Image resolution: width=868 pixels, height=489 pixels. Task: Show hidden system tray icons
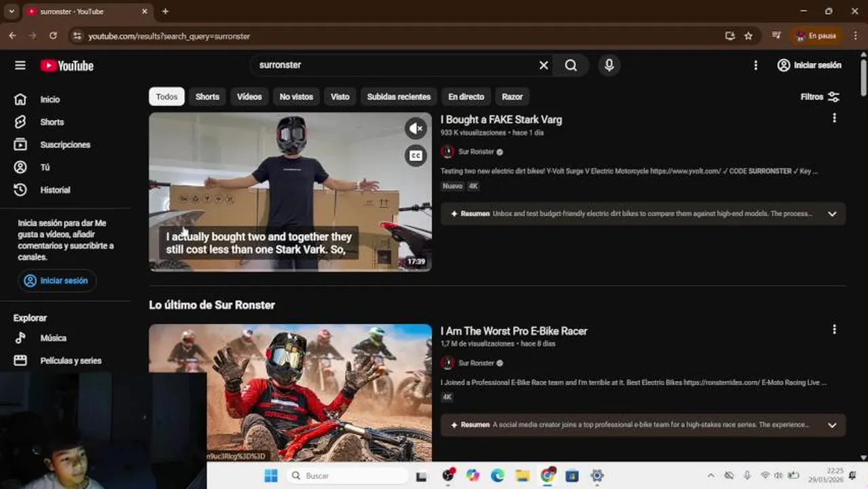pos(710,475)
